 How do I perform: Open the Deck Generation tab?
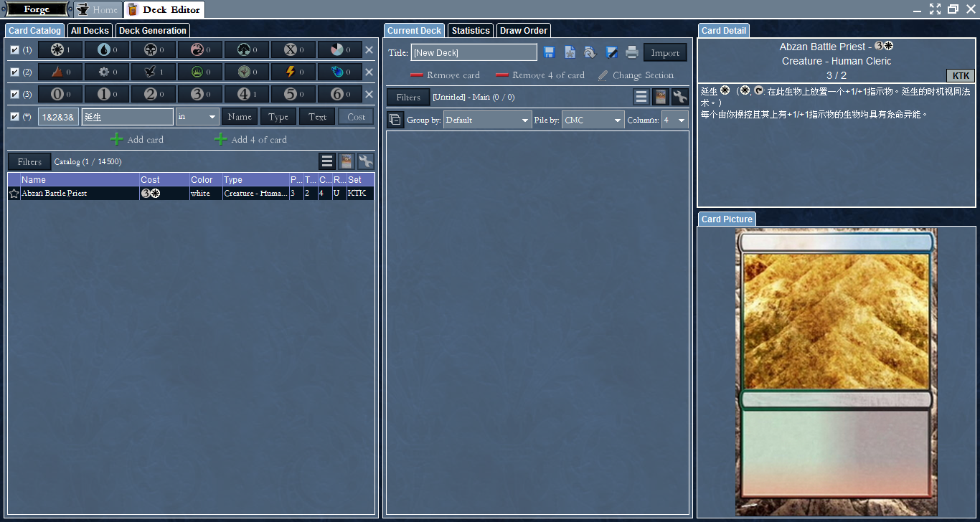pyautogui.click(x=153, y=31)
